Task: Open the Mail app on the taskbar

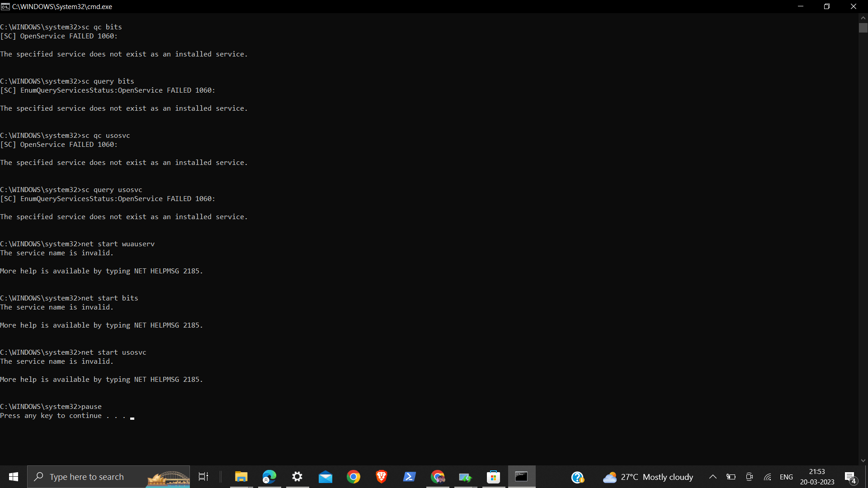Action: pyautogui.click(x=325, y=477)
